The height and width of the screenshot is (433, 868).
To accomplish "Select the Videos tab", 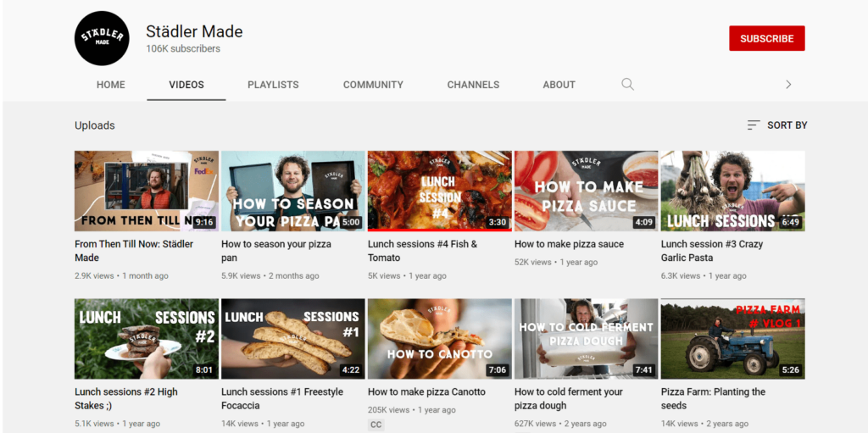I will pos(186,85).
